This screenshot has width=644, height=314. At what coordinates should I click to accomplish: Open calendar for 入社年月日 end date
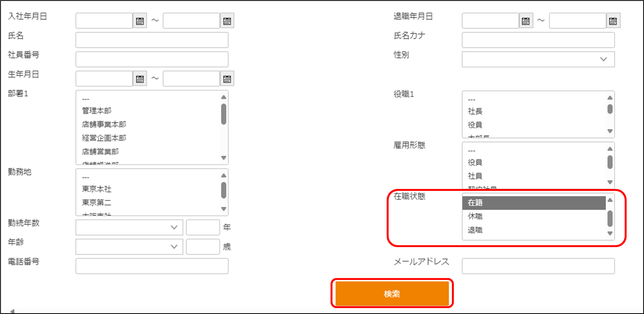pos(227,21)
